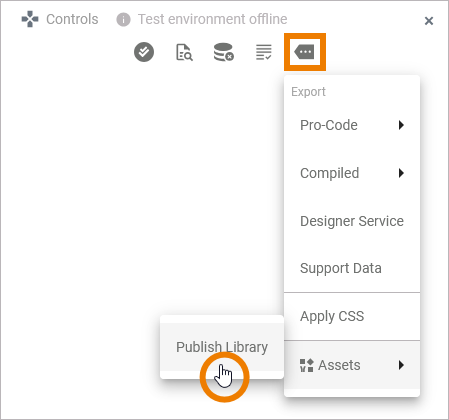
Task: Expand the Assets submenu arrow
Action: 401,365
